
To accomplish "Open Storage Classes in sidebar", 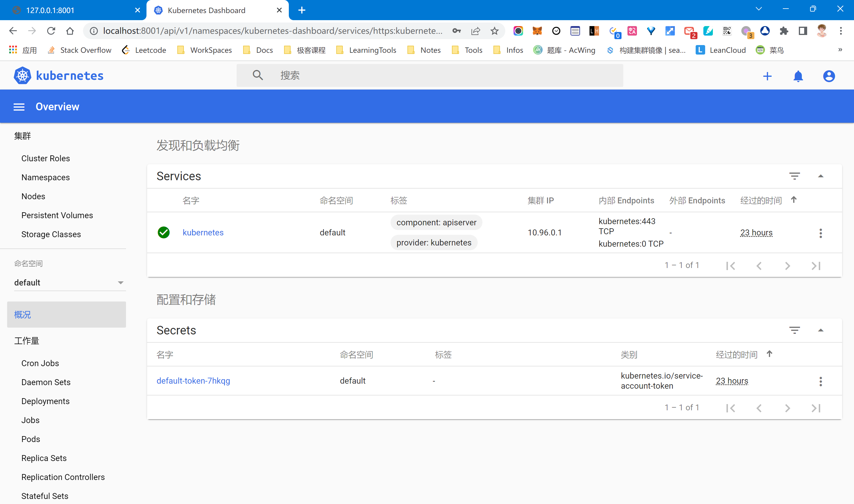I will point(51,234).
